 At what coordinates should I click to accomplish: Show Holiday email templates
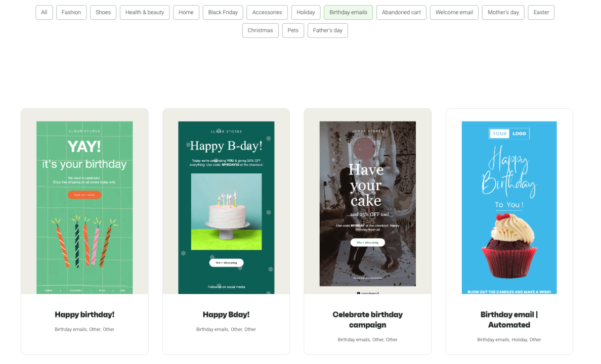click(x=306, y=12)
